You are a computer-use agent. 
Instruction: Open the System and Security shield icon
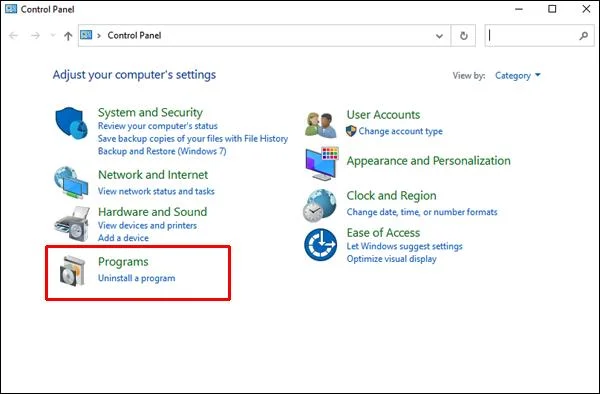(x=72, y=123)
